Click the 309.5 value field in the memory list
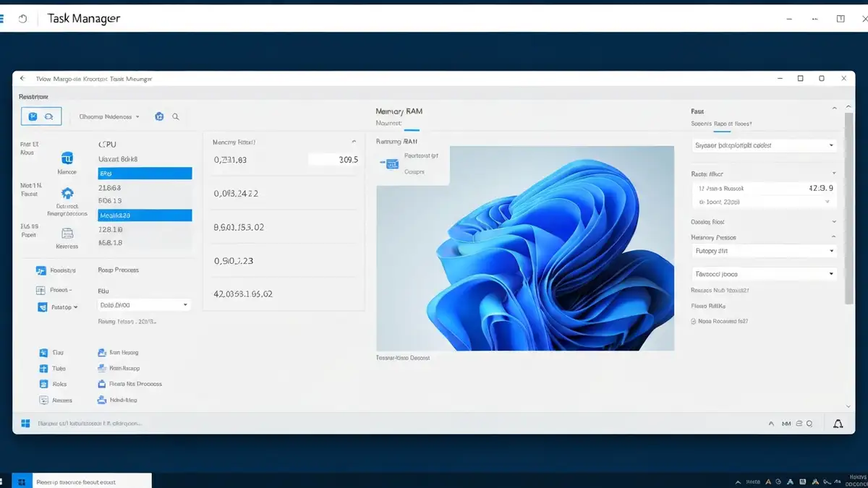Screen dimensions: 868x488 333,160
